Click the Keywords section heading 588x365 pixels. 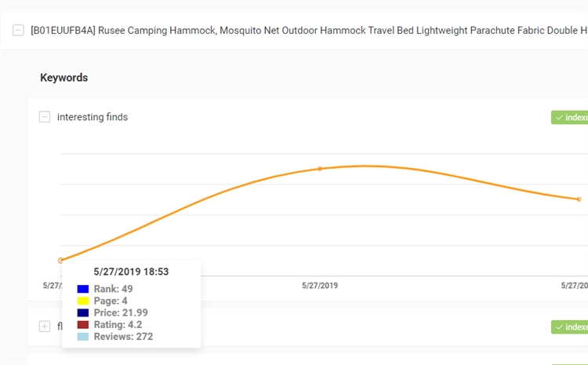[64, 78]
